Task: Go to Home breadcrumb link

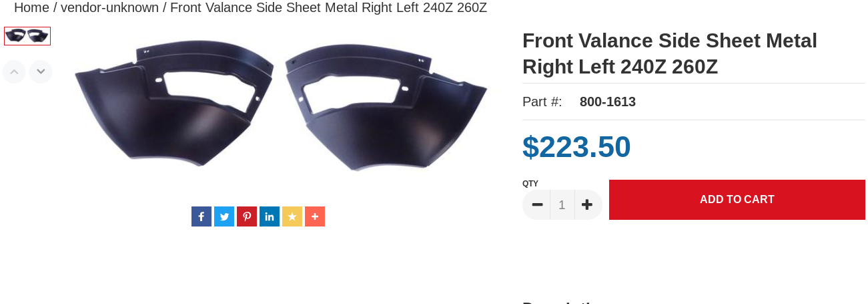Action: pos(31,8)
